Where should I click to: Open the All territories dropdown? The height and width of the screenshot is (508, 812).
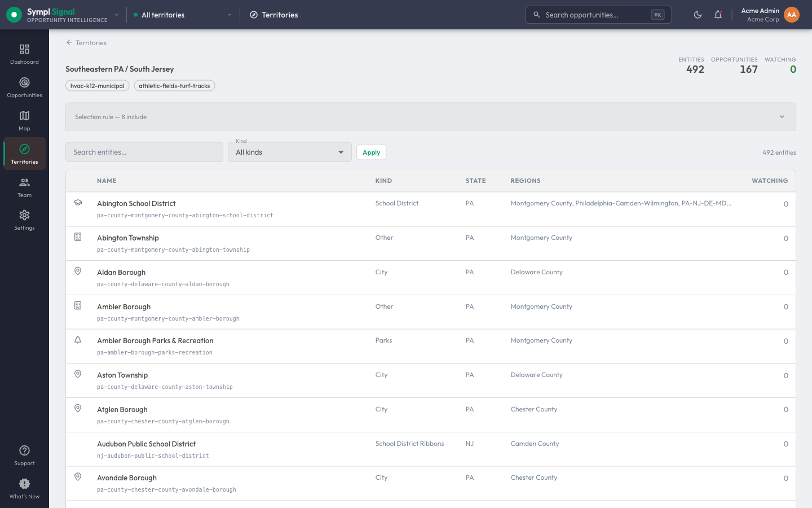tap(183, 15)
